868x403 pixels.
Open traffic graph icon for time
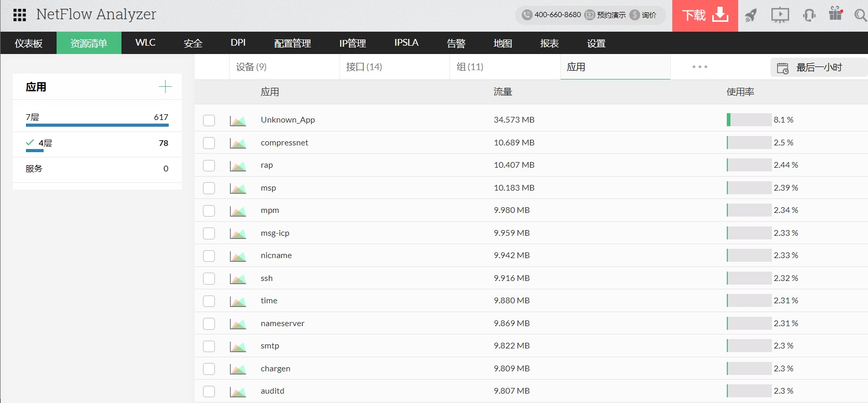click(x=238, y=301)
